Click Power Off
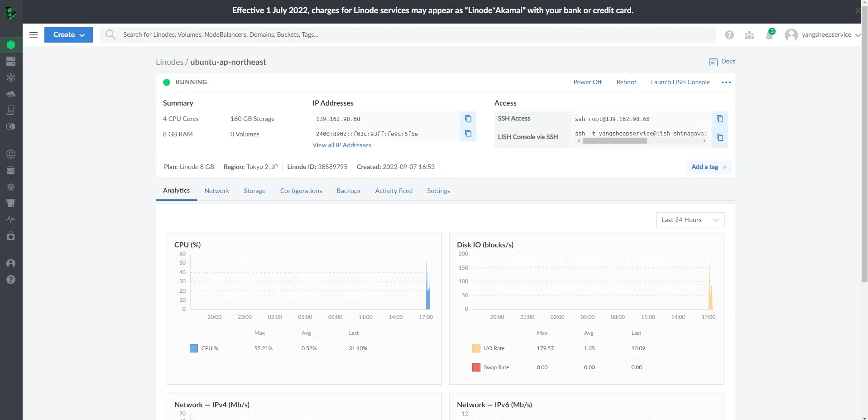 coord(587,82)
